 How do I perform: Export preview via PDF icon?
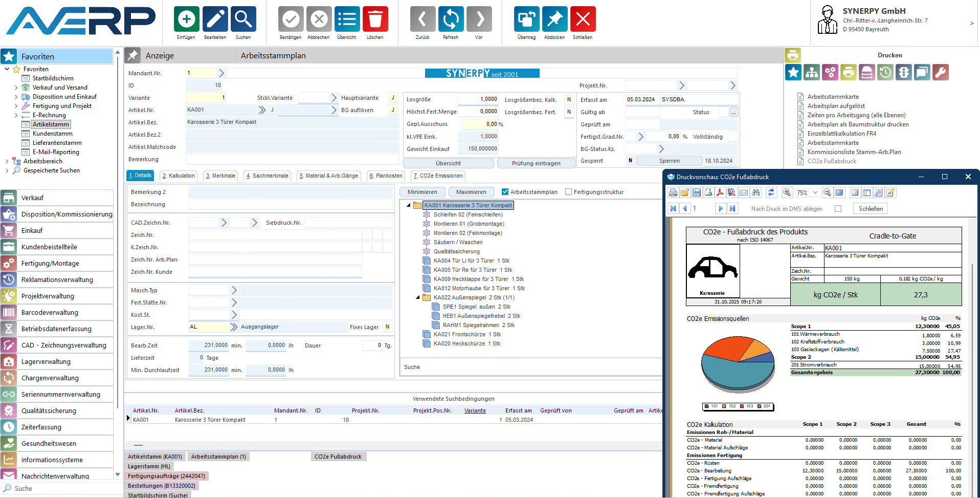720,192
